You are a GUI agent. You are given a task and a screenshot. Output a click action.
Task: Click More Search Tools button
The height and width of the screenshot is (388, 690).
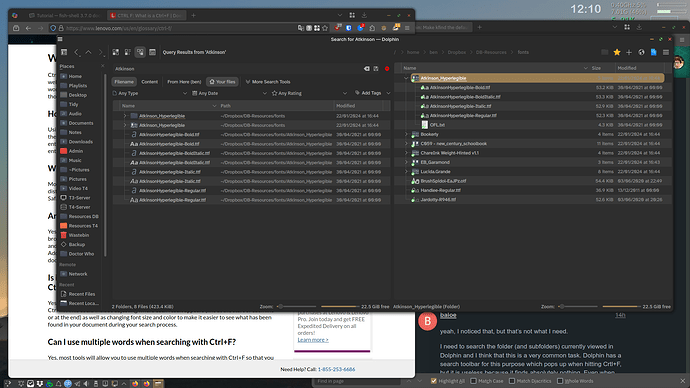[268, 82]
